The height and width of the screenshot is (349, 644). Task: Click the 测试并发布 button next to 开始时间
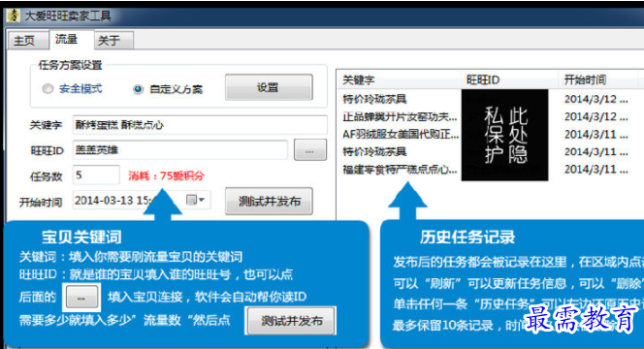coord(269,202)
